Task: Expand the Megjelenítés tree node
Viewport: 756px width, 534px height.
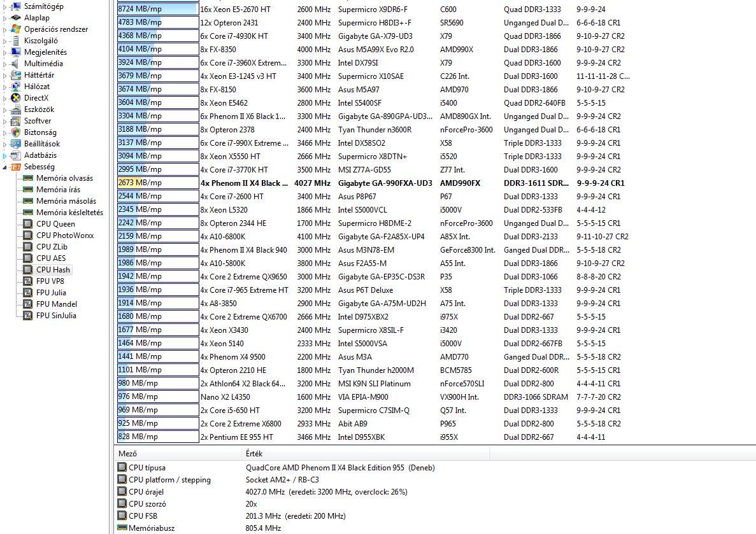Action: 5,52
